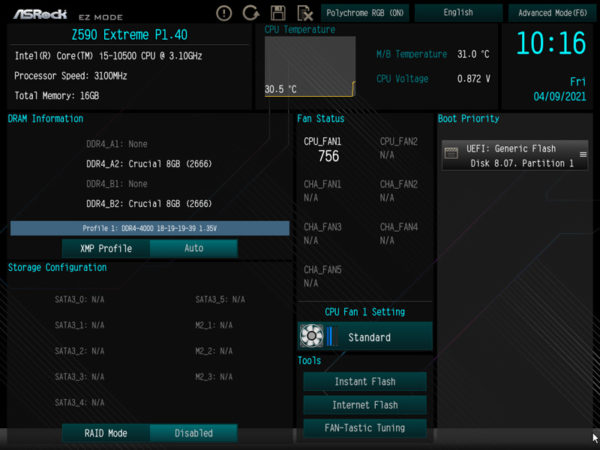Click SATA3_1: N/A entry
The height and width of the screenshot is (450, 600).
point(79,325)
